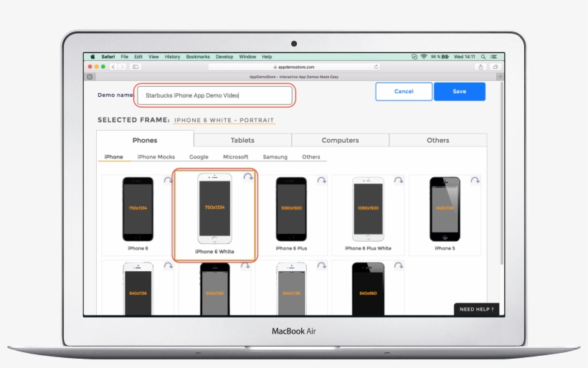This screenshot has height=368, width=588.
Task: Choose the iPhone 6 White frame
Action: (214, 214)
